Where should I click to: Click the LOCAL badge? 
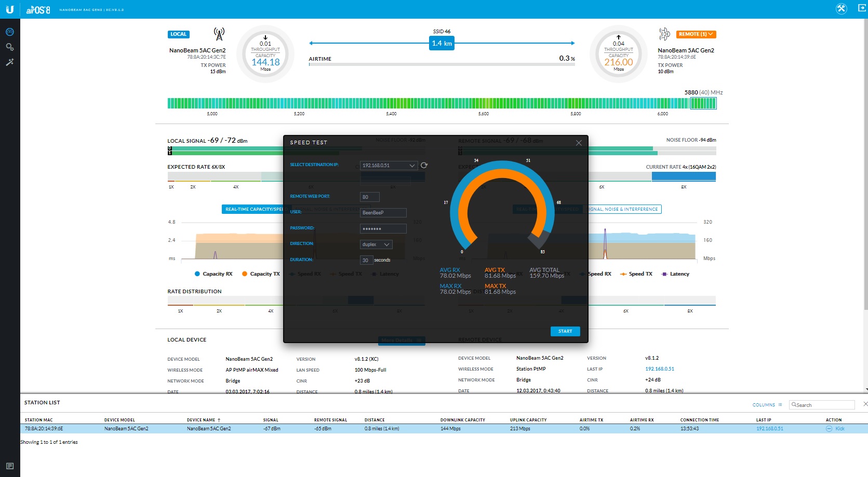[178, 34]
